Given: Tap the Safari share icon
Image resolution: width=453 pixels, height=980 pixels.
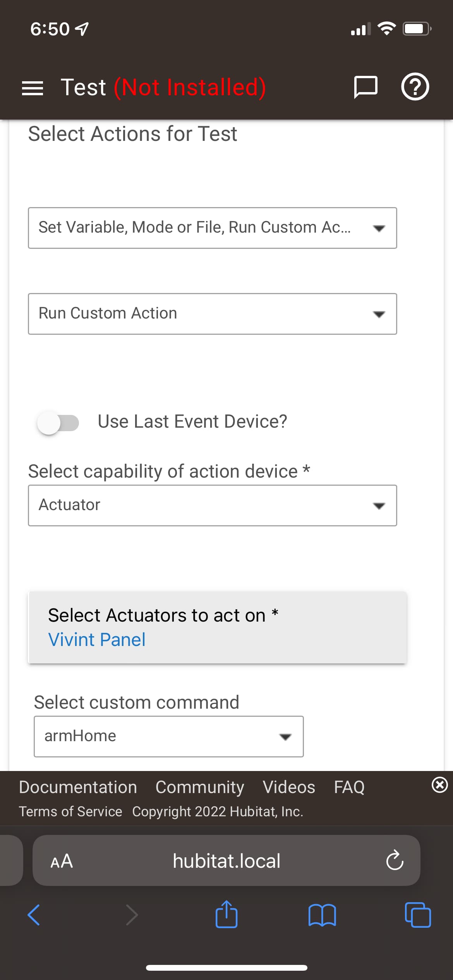Looking at the screenshot, I should click(226, 915).
